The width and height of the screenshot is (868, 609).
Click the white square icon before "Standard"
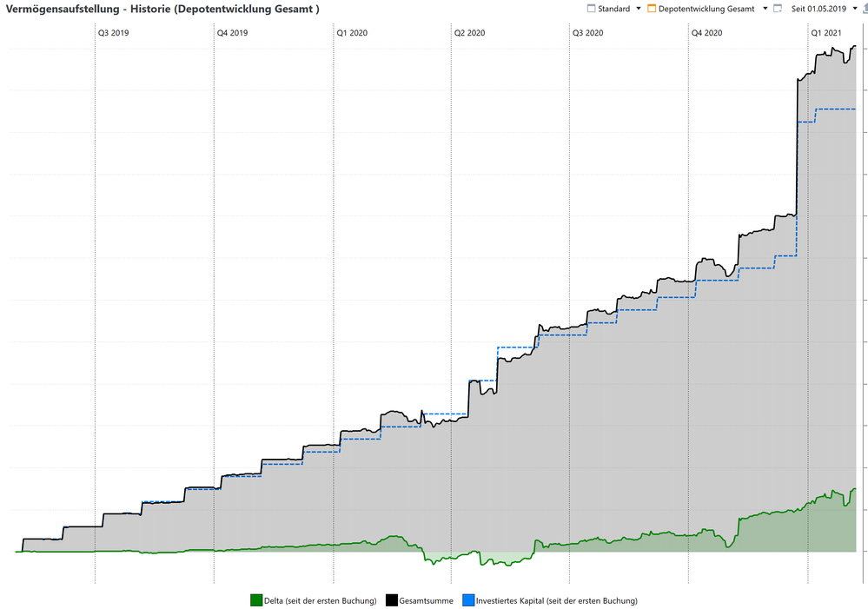click(592, 9)
